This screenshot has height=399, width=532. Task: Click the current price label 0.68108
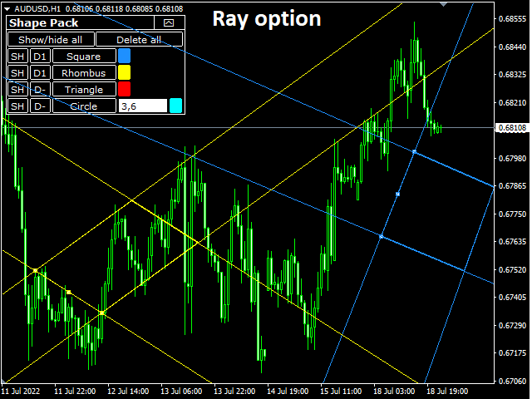coord(513,127)
